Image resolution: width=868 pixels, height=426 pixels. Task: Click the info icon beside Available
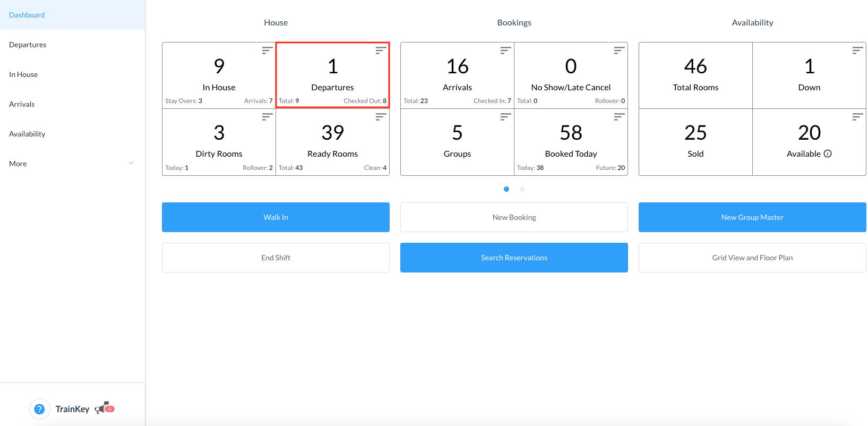pos(828,154)
